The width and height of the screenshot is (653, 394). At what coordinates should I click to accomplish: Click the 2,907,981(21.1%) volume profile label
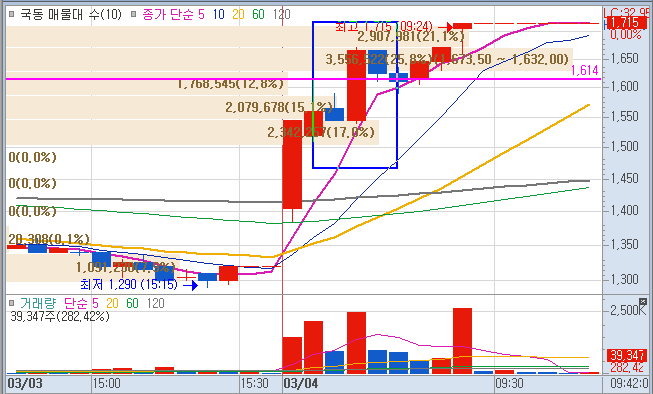(411, 37)
